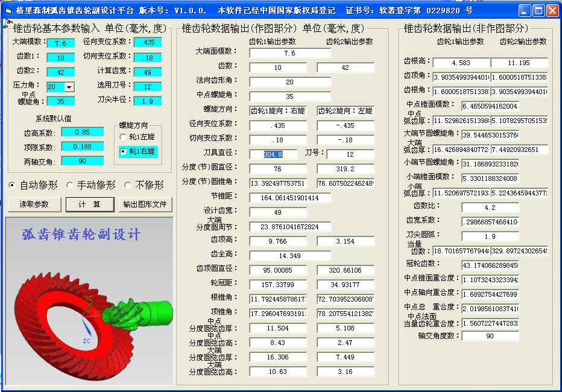Click the 刀尖半径 input field
Image resolution: width=562 pixels, height=392 pixels.
(148, 101)
